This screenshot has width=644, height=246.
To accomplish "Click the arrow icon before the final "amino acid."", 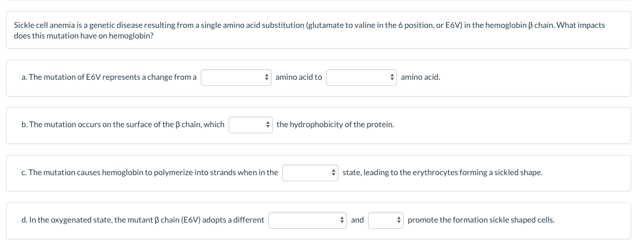I will click(392, 77).
